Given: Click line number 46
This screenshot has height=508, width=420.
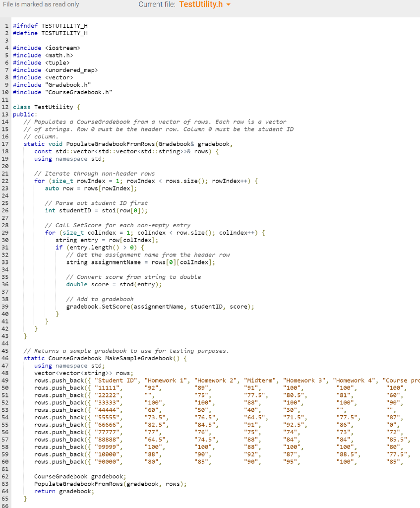Looking at the screenshot, I should point(5,358).
